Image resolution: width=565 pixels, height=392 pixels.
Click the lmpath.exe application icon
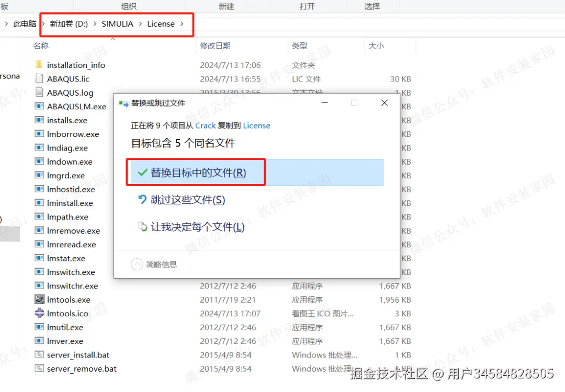39,216
